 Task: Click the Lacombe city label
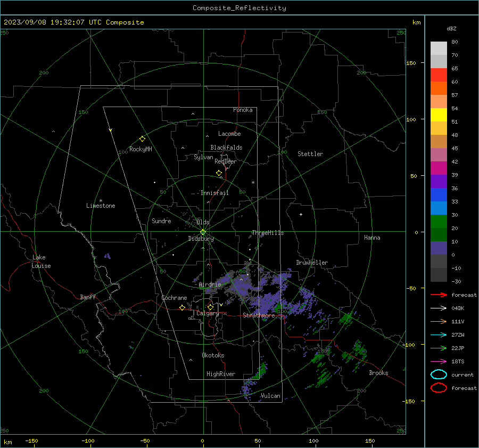[229, 134]
